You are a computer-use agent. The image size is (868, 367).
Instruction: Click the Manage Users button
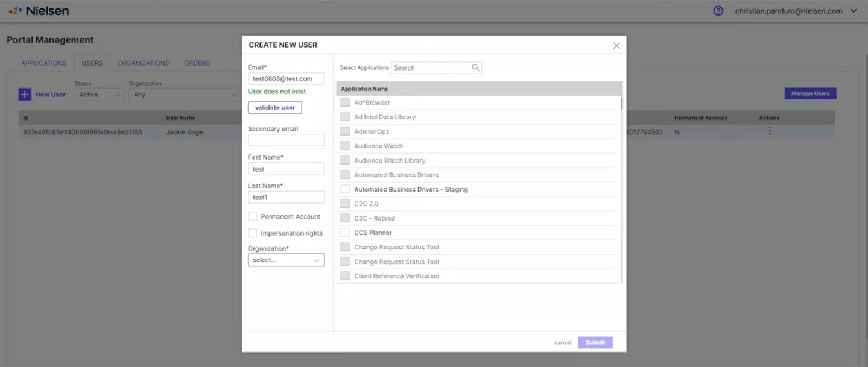click(x=810, y=94)
